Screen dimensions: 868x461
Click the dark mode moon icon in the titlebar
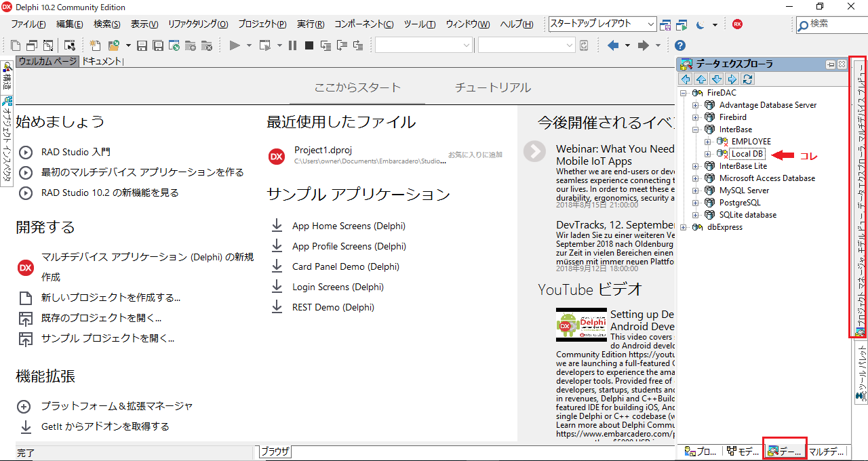700,24
